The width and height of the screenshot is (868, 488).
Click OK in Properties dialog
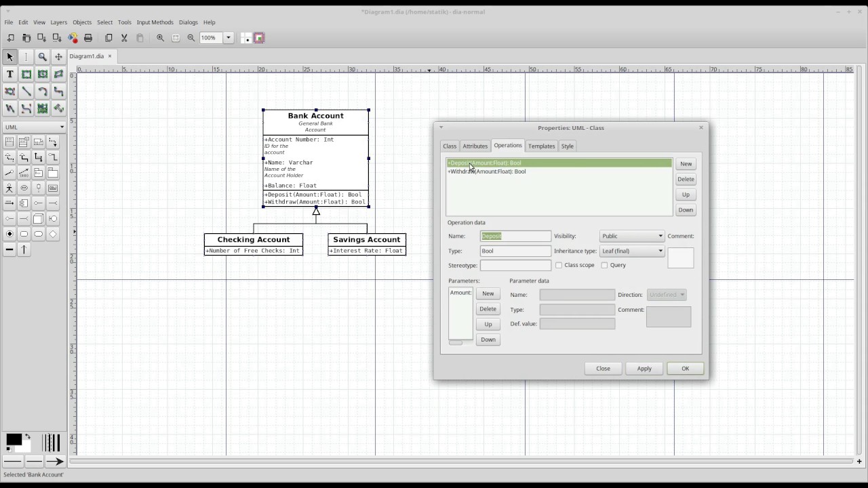click(685, 369)
